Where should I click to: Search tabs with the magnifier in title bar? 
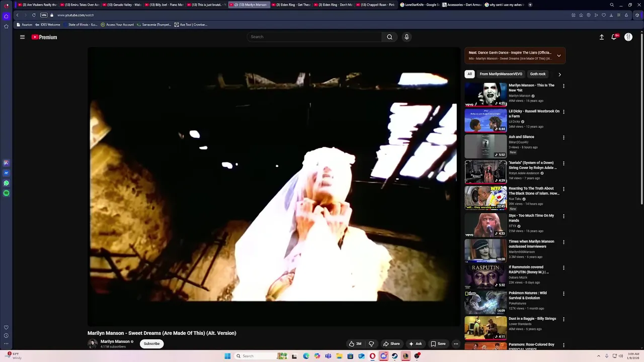point(612,5)
